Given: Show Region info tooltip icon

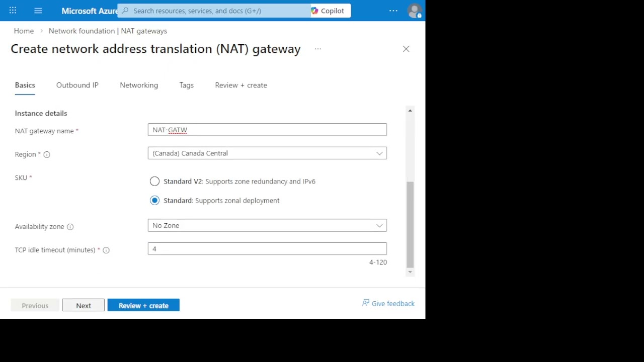Looking at the screenshot, I should 47,154.
